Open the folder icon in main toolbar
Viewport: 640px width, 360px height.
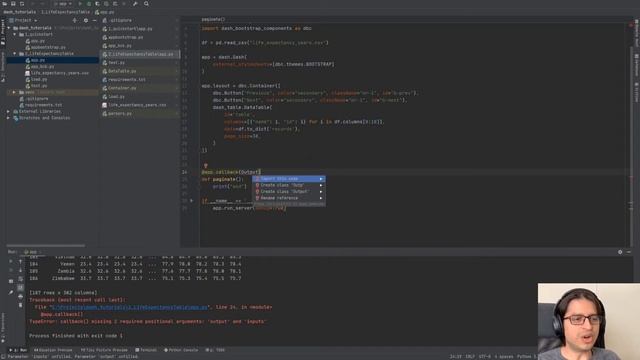point(5,4)
